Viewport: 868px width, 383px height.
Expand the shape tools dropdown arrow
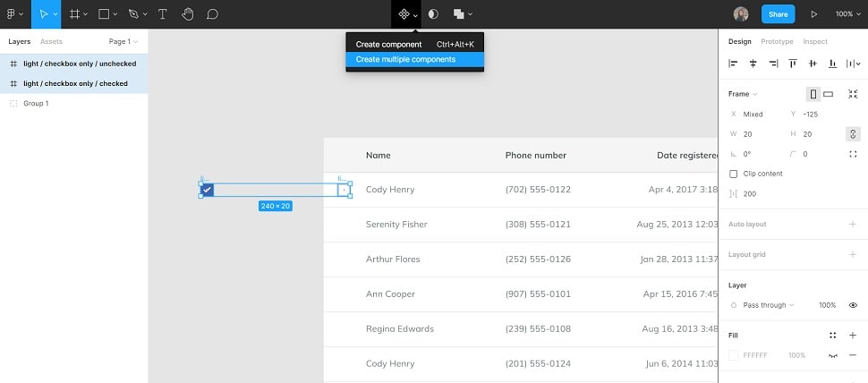pos(115,14)
